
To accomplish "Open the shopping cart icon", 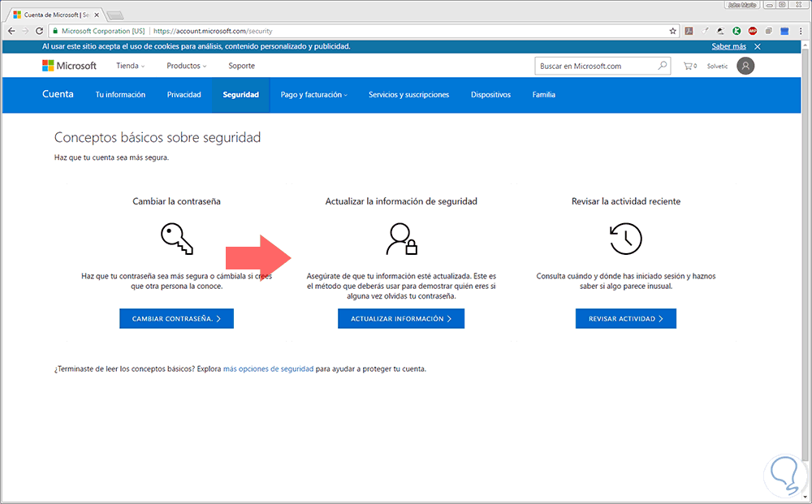I will [x=689, y=67].
